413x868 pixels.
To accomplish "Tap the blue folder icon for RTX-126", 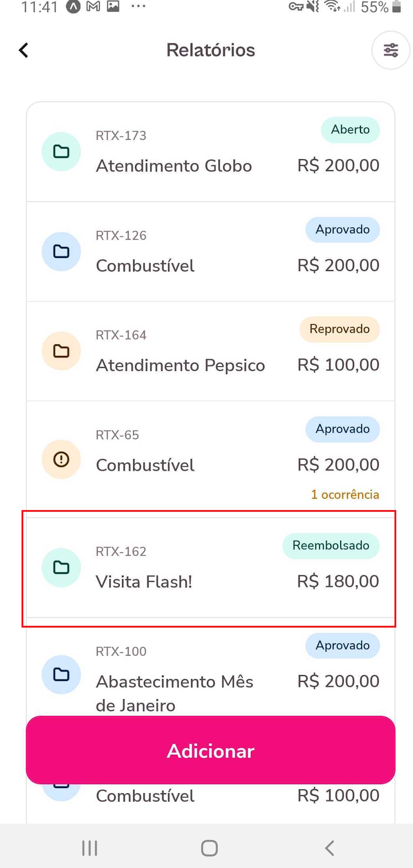I will click(x=61, y=251).
